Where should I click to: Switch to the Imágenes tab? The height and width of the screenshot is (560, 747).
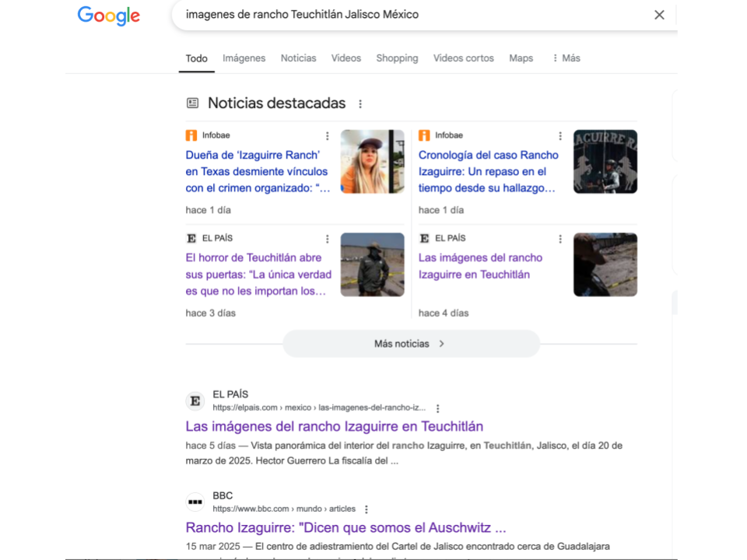(244, 58)
